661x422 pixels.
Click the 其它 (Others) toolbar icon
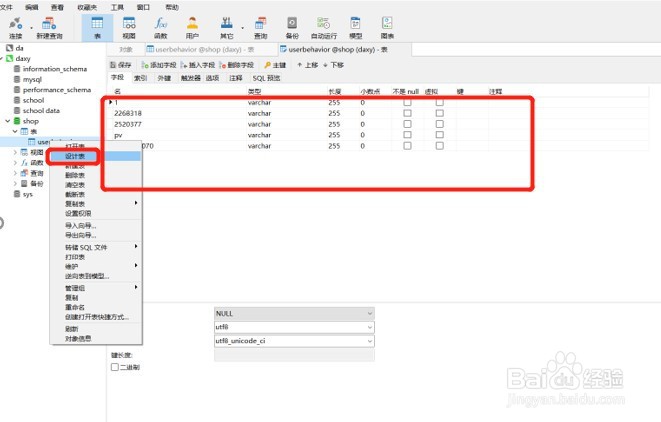click(227, 28)
